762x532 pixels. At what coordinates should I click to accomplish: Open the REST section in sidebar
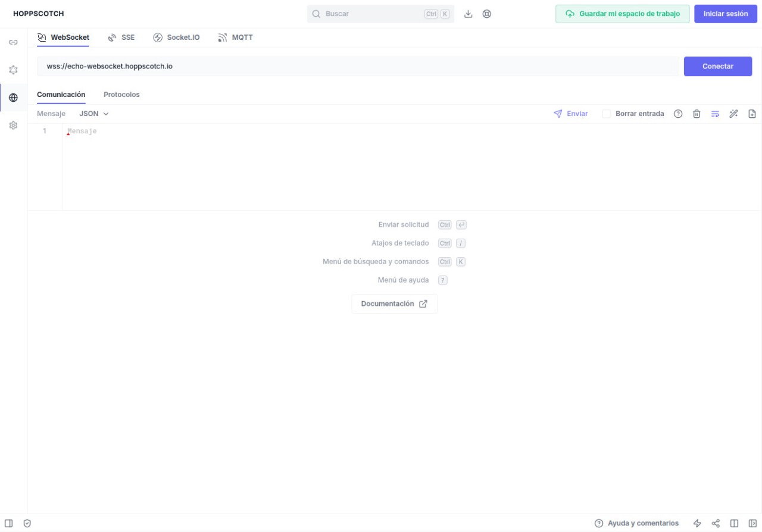point(13,42)
